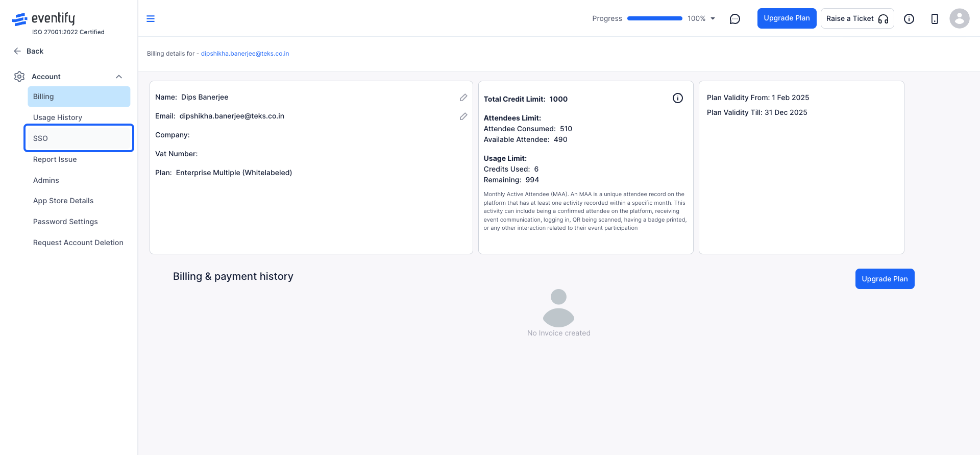980x455 pixels.
Task: Open the billing email link dipshikha.banerjee@teks.co.in
Action: point(245,54)
